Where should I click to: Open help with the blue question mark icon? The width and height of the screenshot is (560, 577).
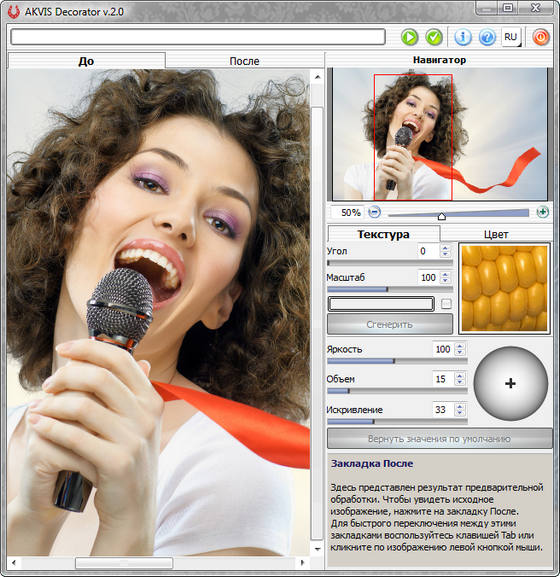[x=487, y=37]
